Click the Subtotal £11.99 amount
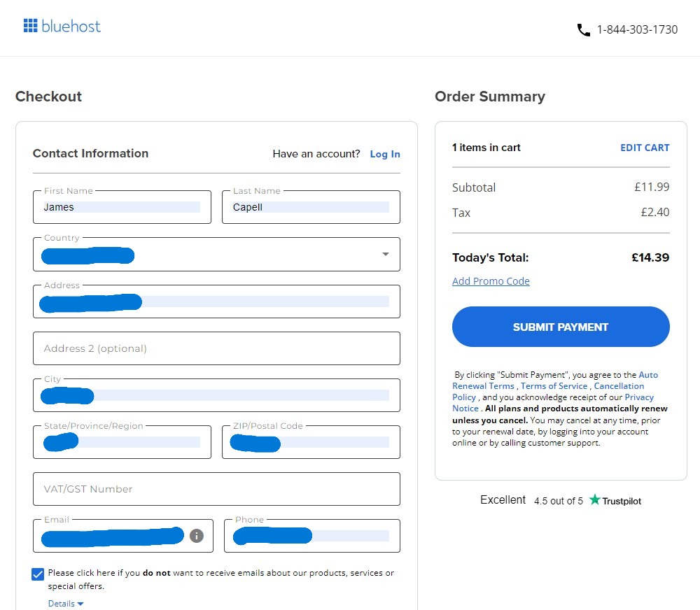 (x=652, y=187)
